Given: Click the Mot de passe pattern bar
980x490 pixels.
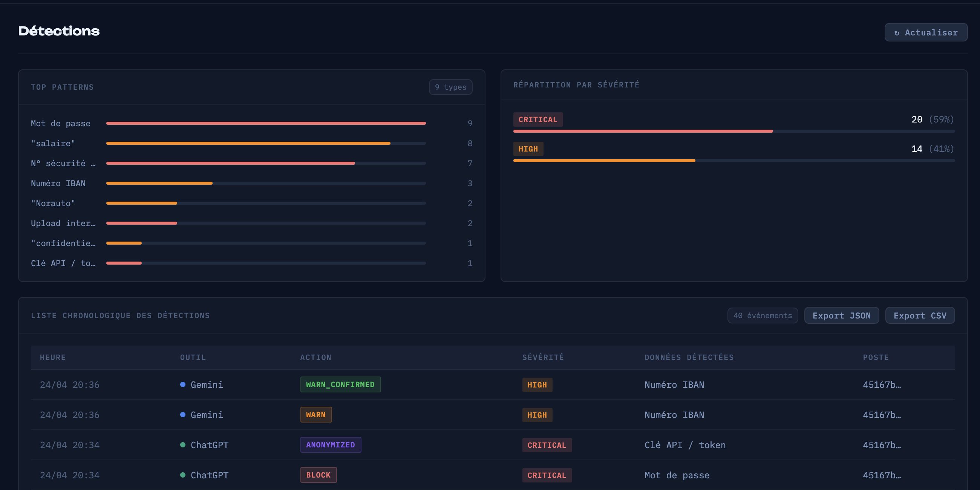Looking at the screenshot, I should pos(266,123).
